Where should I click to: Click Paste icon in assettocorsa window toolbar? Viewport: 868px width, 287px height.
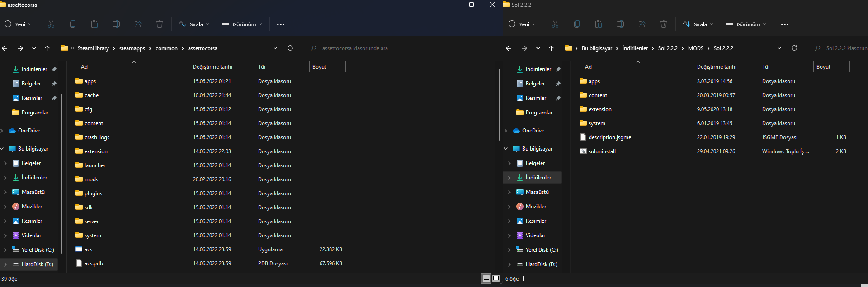94,24
